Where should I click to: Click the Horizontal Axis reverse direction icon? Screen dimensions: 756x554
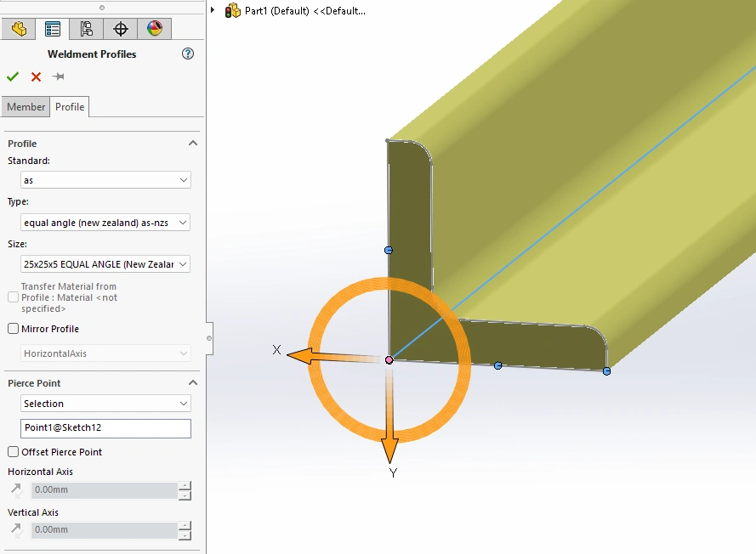point(16,490)
